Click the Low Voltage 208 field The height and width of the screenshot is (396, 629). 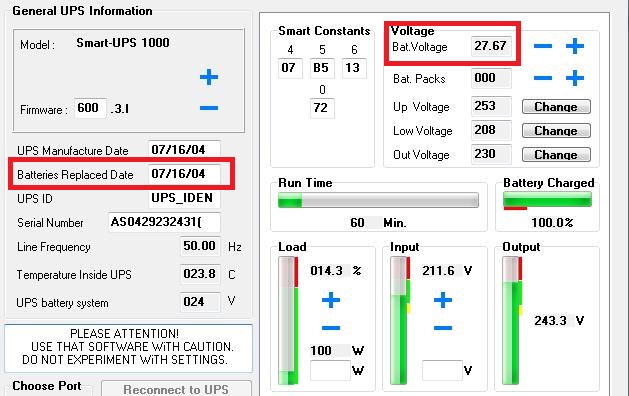[x=491, y=130]
